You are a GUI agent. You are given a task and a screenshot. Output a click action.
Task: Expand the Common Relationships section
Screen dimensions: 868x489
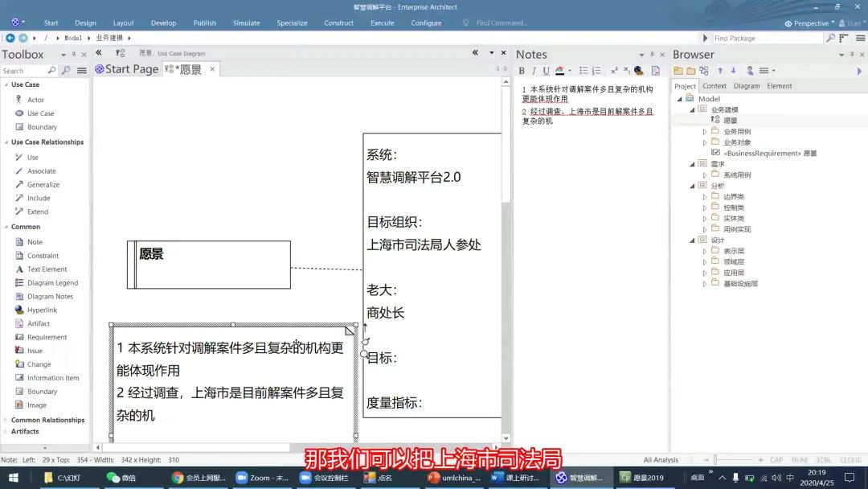point(6,420)
